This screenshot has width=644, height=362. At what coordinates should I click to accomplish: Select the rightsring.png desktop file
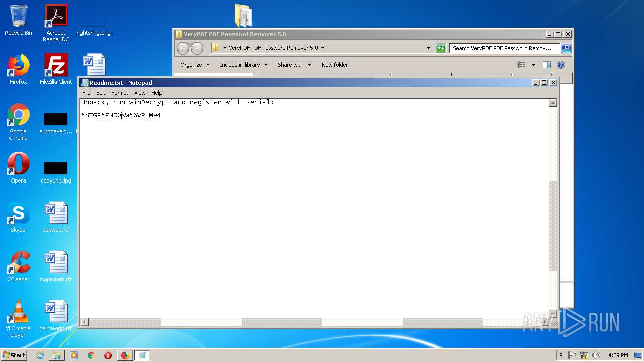[94, 23]
